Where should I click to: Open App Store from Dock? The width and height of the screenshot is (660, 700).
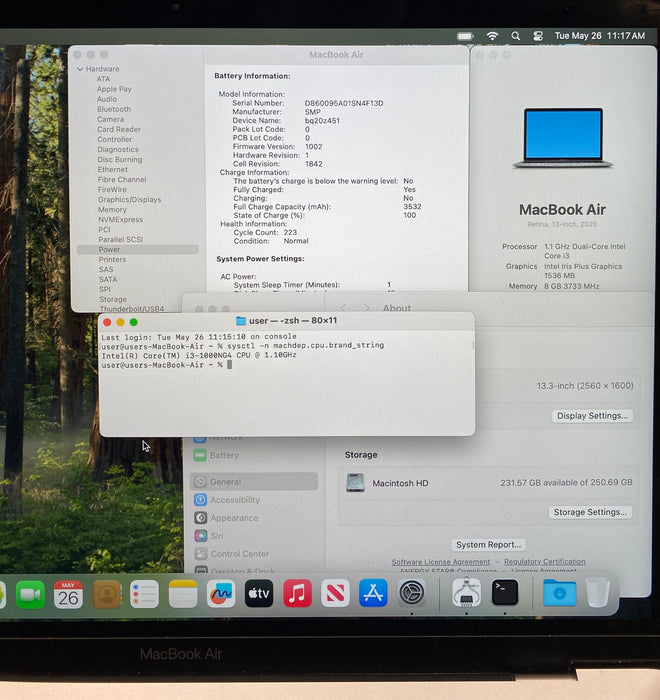pyautogui.click(x=373, y=593)
